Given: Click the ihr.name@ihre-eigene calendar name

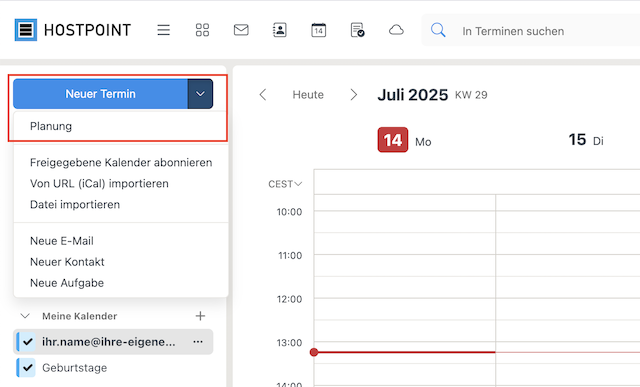Looking at the screenshot, I should coord(109,342).
